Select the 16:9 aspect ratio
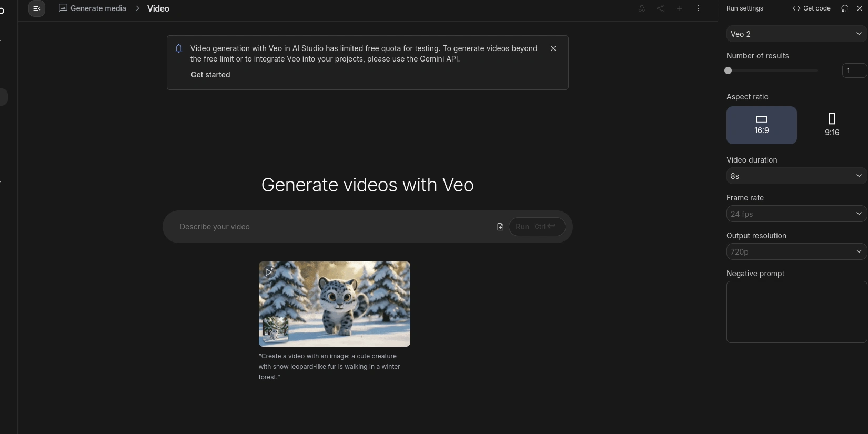The height and width of the screenshot is (434, 868). pos(761,125)
